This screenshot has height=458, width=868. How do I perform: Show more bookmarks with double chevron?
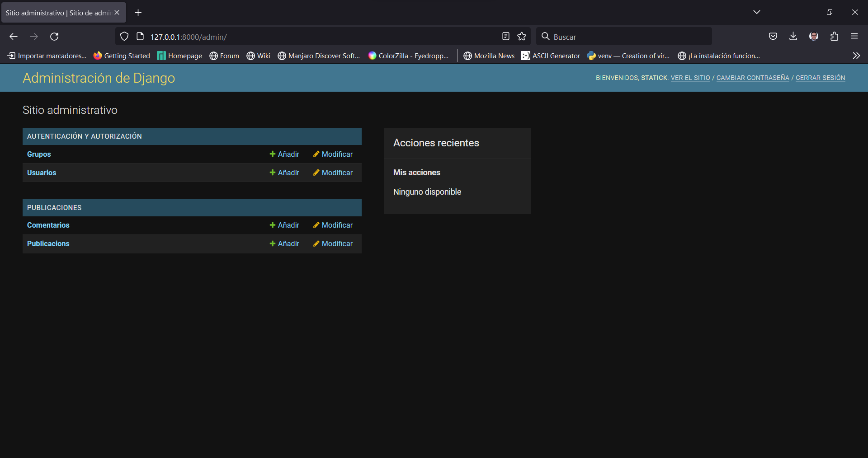(x=856, y=56)
